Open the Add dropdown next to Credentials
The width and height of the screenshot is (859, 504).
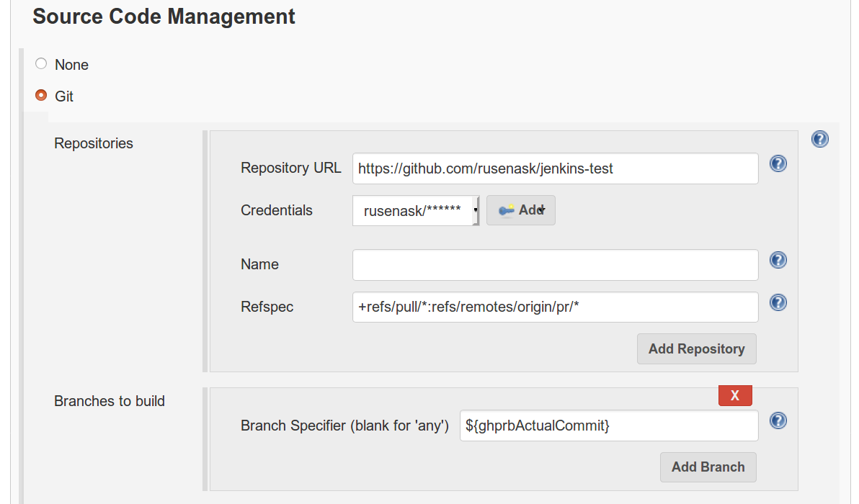(x=520, y=210)
